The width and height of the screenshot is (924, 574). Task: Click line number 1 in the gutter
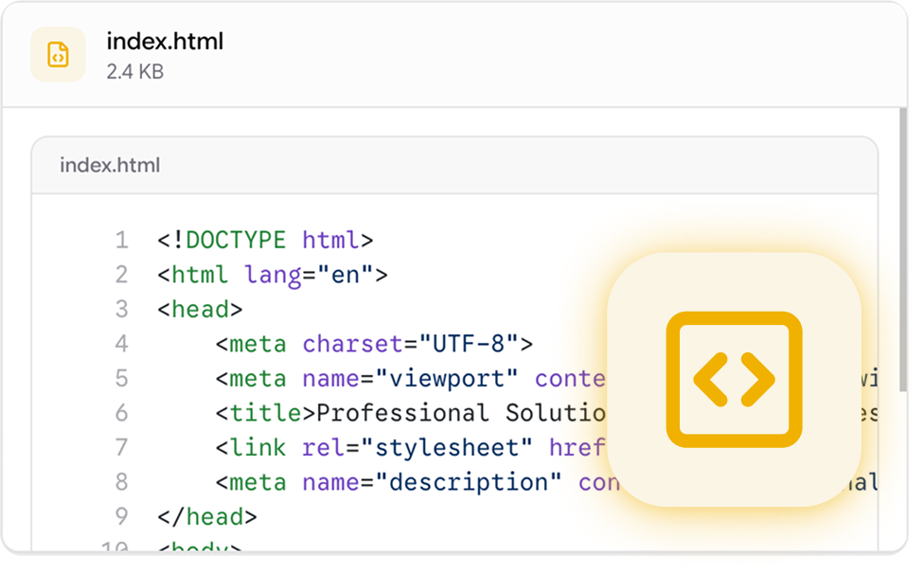pos(121,241)
